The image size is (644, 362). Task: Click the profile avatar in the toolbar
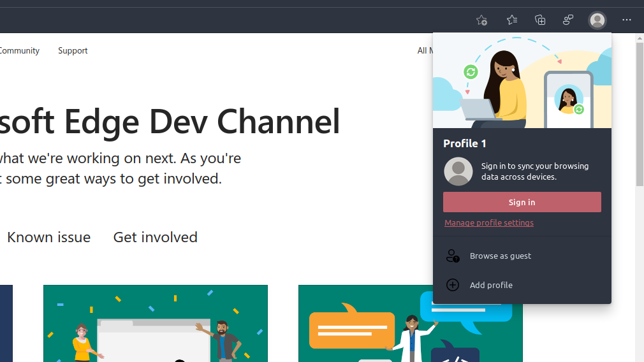click(597, 20)
